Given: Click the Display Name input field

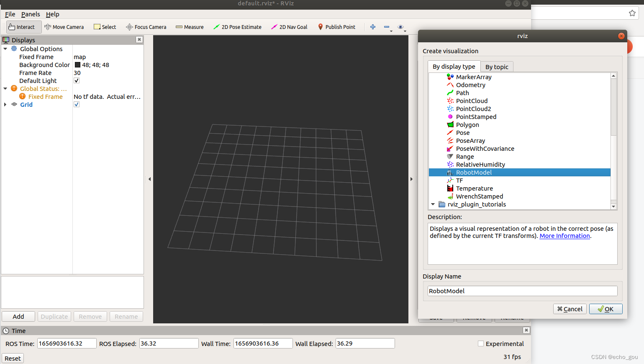Looking at the screenshot, I should coord(522,291).
